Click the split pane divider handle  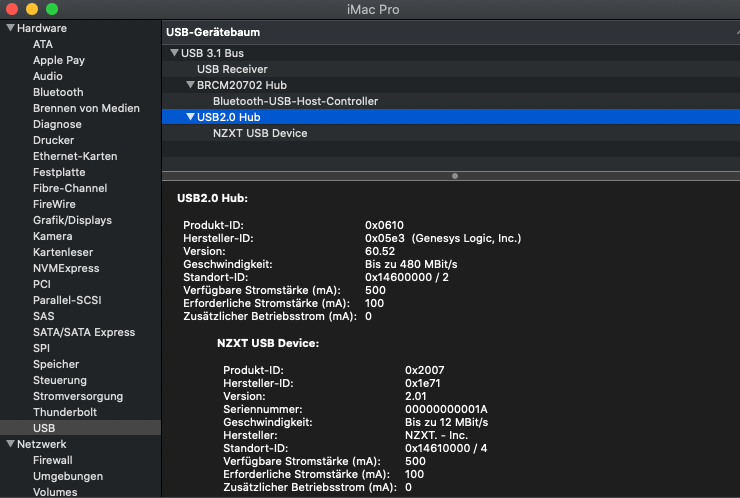[x=455, y=176]
